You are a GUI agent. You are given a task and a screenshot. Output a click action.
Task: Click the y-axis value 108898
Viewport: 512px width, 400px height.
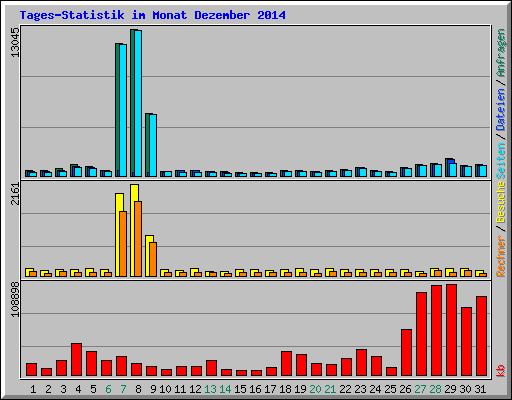(15, 299)
